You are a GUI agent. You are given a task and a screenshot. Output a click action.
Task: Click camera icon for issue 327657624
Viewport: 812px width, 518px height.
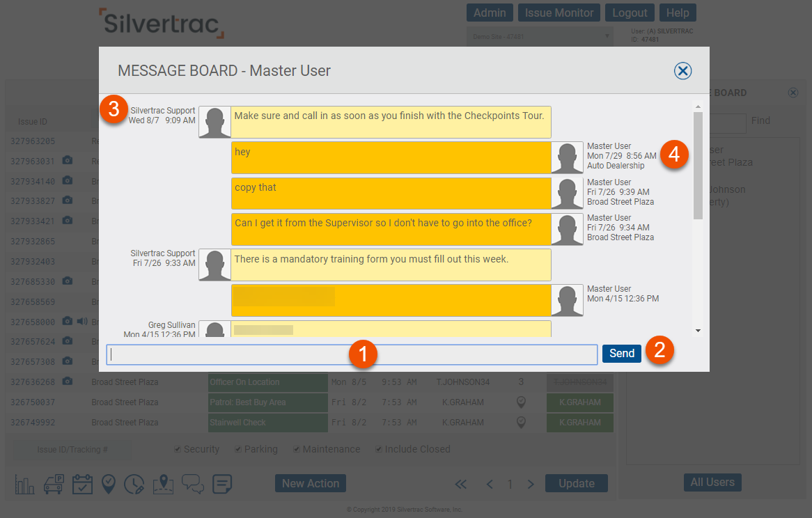tap(68, 341)
